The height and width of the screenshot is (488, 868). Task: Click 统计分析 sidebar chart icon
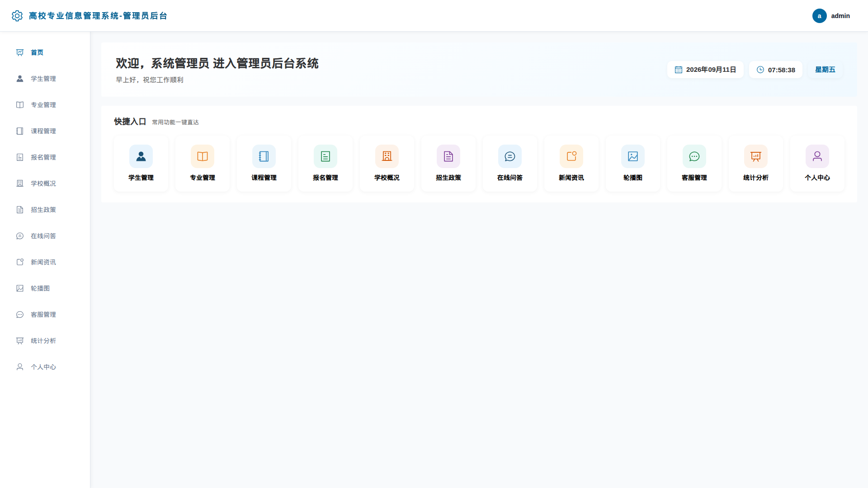(20, 341)
